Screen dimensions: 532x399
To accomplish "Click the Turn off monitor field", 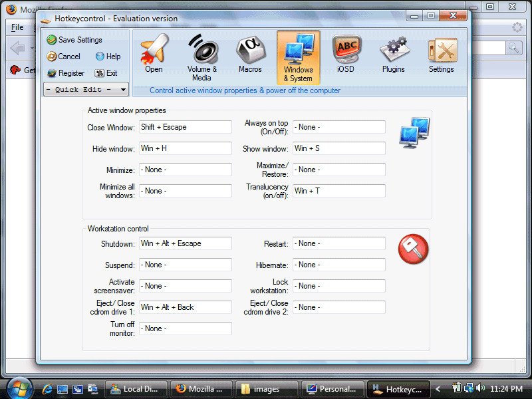I will coord(186,329).
